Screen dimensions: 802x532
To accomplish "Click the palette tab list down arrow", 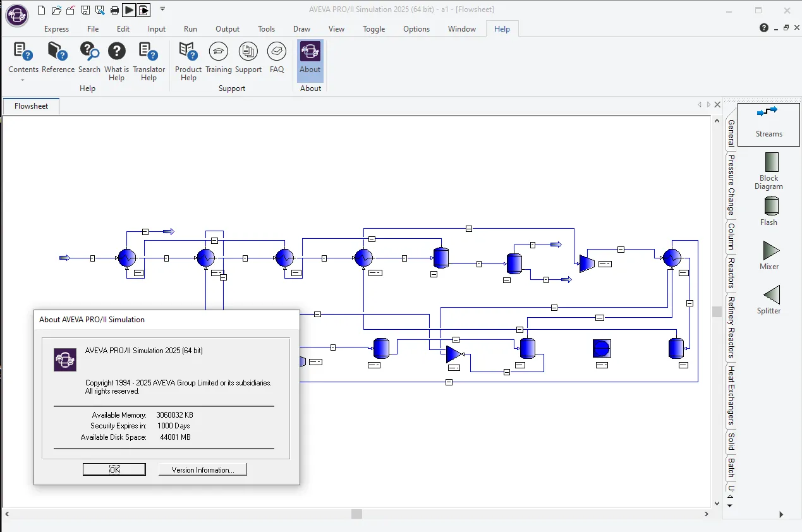I will pyautogui.click(x=730, y=505).
